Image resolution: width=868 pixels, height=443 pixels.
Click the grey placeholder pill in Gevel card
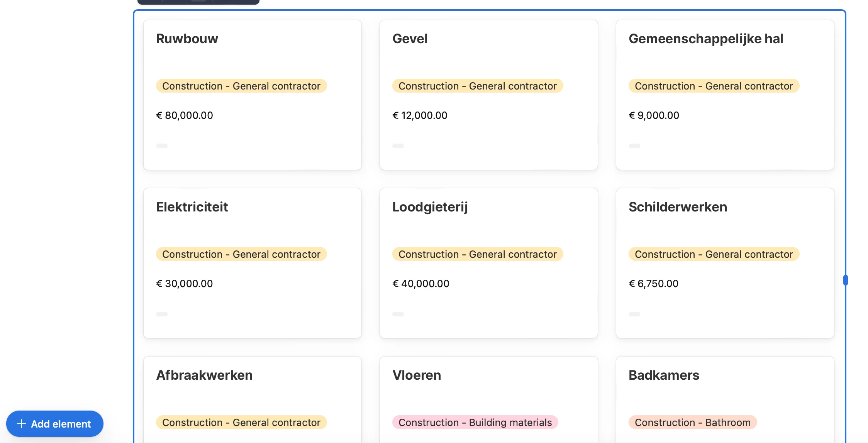click(398, 146)
